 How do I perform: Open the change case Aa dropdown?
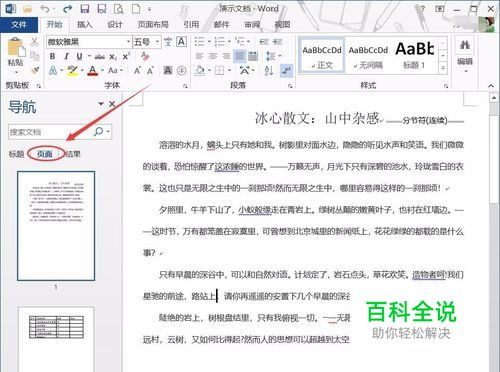[x=115, y=71]
